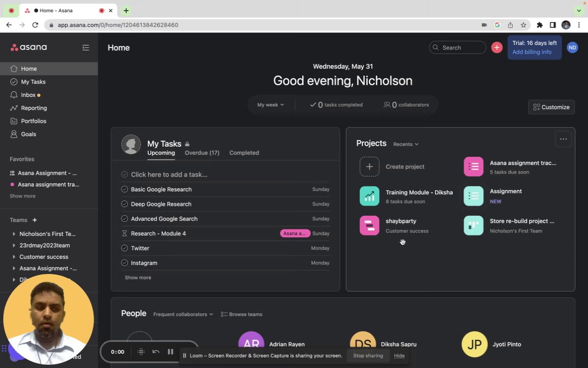This screenshot has width=588, height=368.
Task: Click Research - Module 4 hourglass icon
Action: 125,234
